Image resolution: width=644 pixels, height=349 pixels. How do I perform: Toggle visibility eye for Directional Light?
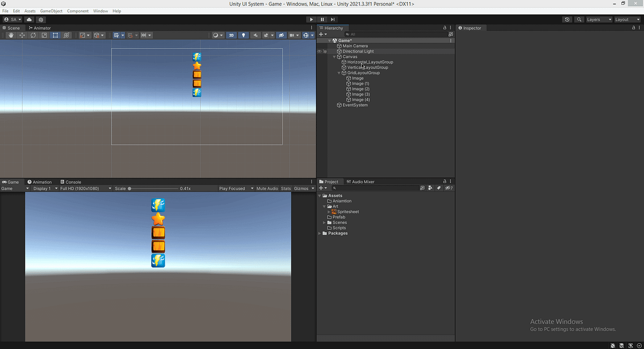coord(319,52)
